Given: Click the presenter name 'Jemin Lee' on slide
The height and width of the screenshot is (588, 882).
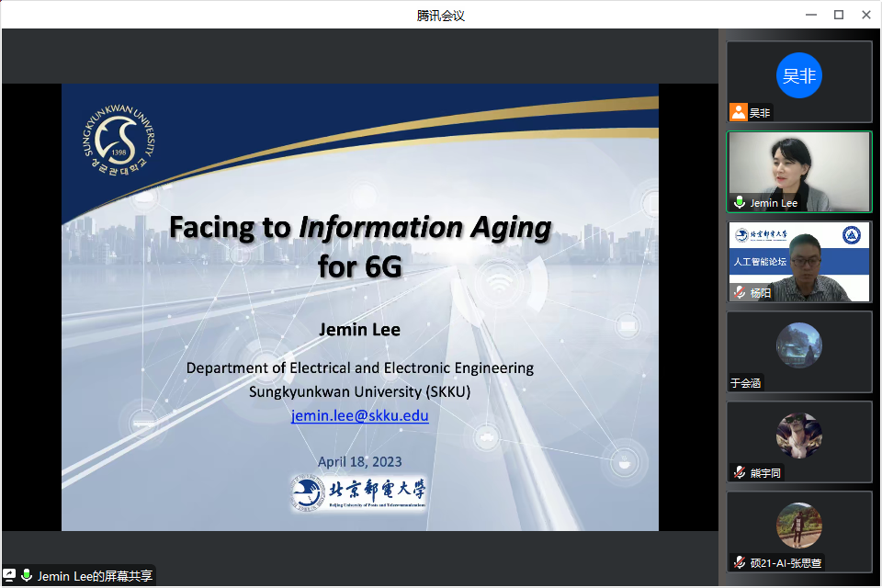Looking at the screenshot, I should coord(359,330).
